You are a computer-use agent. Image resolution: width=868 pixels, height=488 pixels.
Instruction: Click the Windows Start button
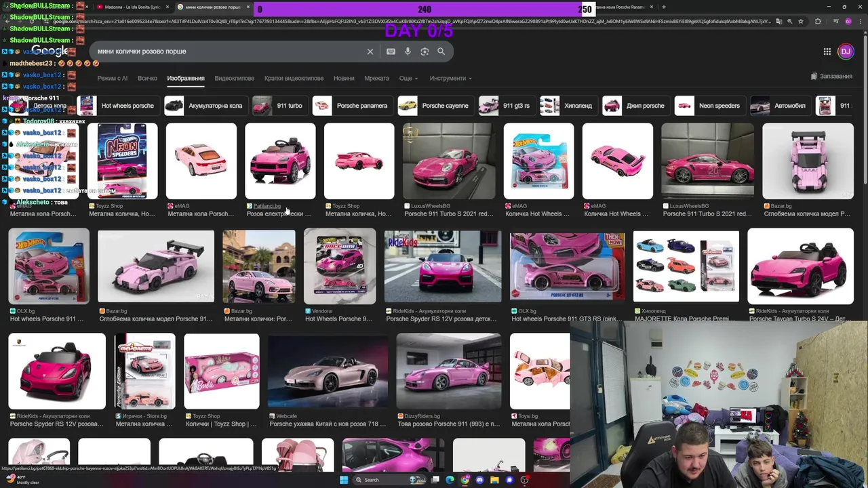344,480
